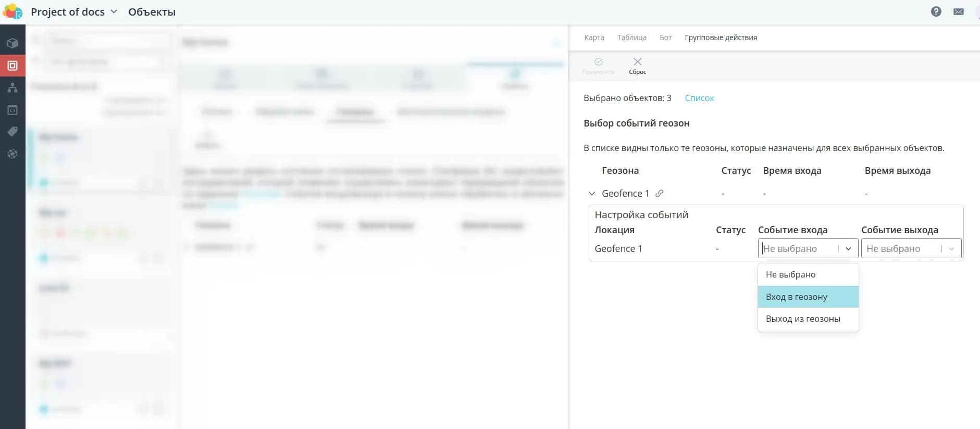Screen dimensions: 980x429
Task: Click the tag icon in the sidebar
Action: pyautogui.click(x=13, y=132)
